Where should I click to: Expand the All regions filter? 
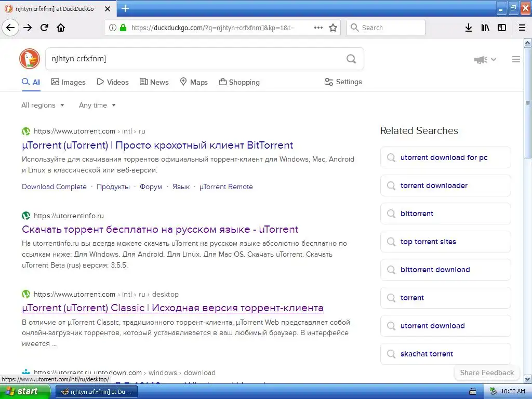click(x=43, y=105)
